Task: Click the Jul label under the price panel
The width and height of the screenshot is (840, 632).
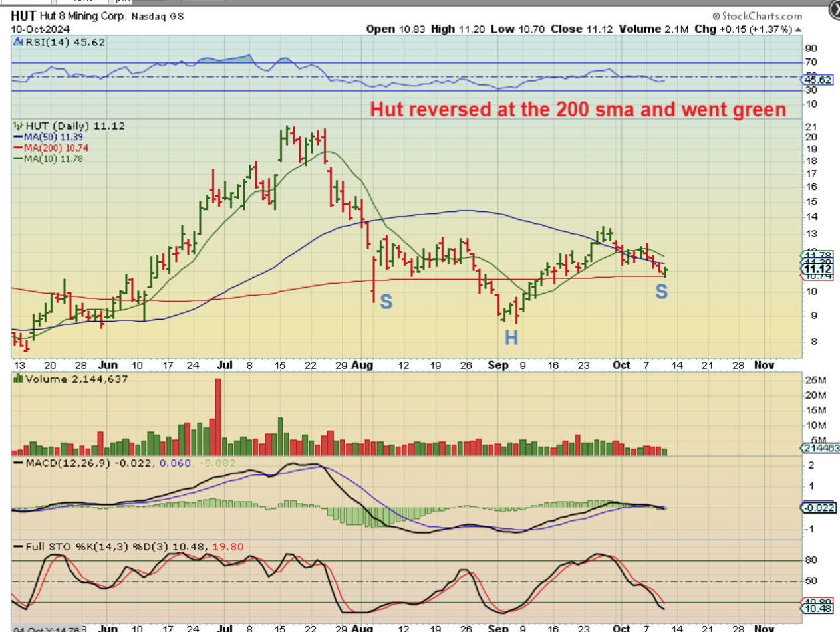Action: pos(226,365)
